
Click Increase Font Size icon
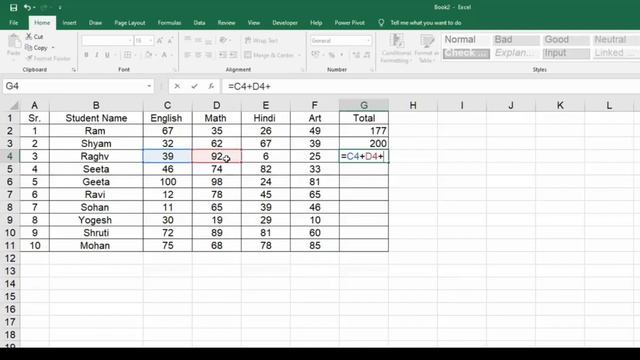click(160, 40)
